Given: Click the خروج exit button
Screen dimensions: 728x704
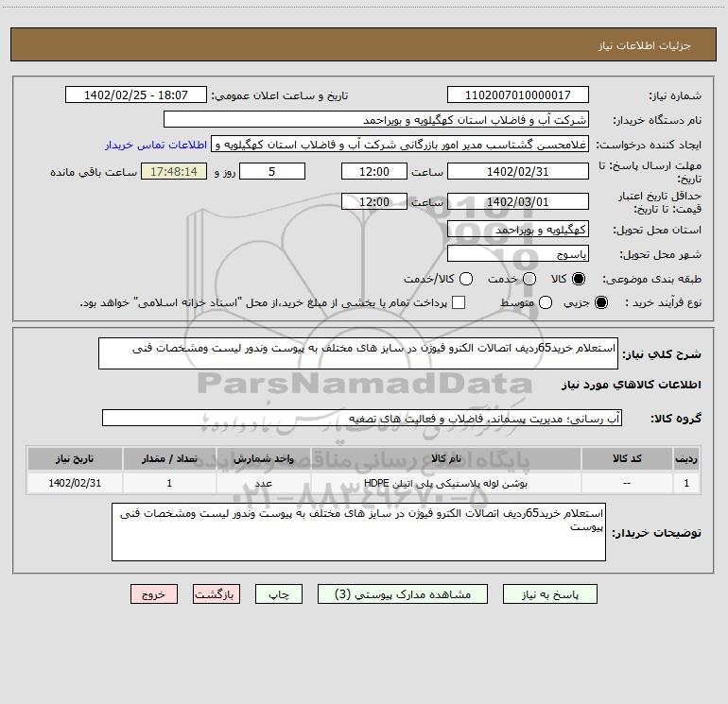Looking at the screenshot, I should [x=154, y=594].
